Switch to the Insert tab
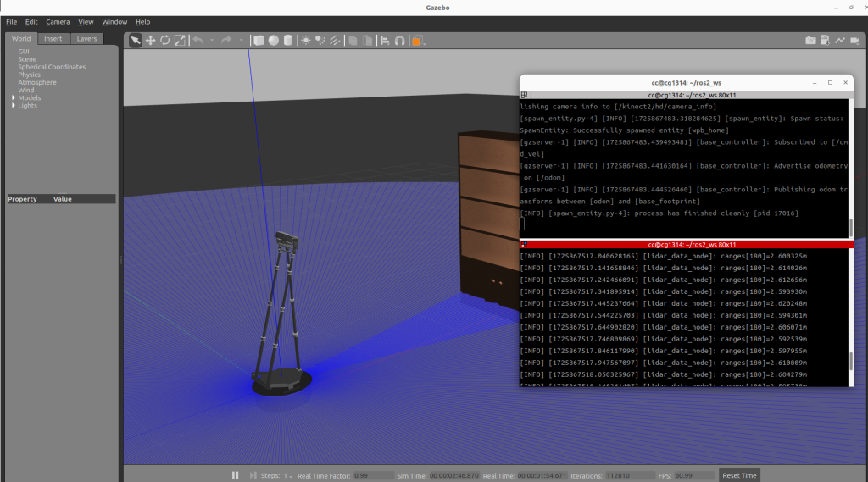 tap(53, 38)
